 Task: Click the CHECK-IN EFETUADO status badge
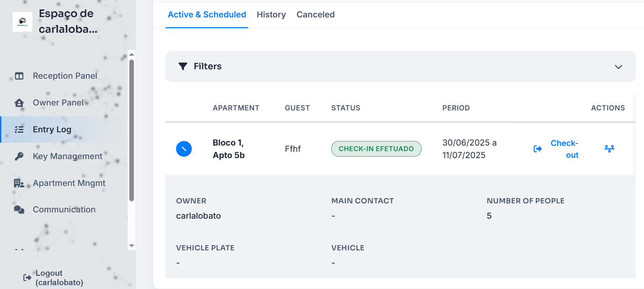(376, 149)
